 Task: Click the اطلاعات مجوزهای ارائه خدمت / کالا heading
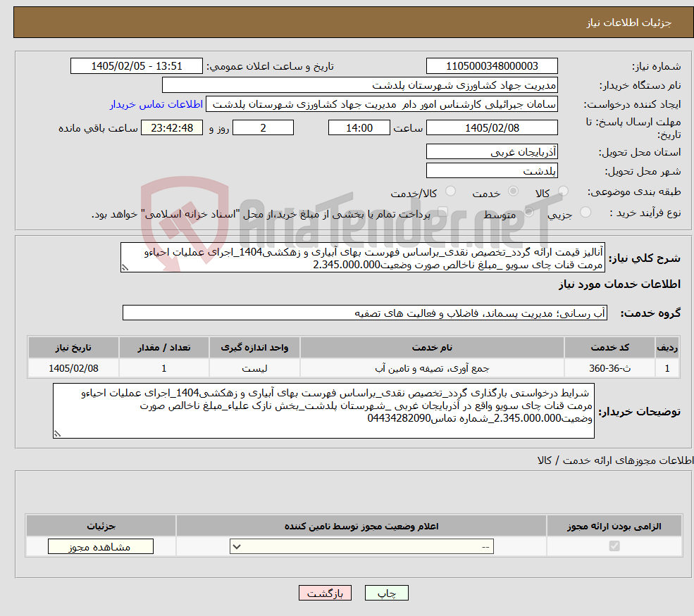coord(615,460)
